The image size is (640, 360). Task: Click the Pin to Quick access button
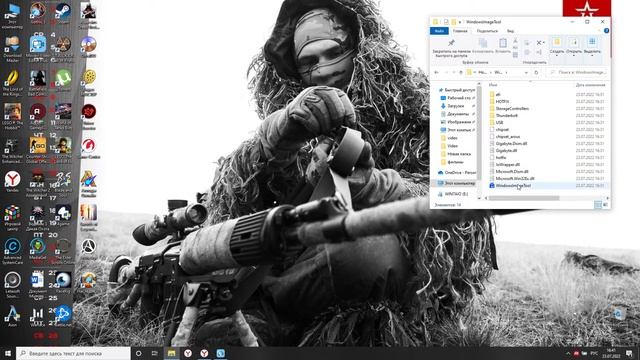[451, 48]
